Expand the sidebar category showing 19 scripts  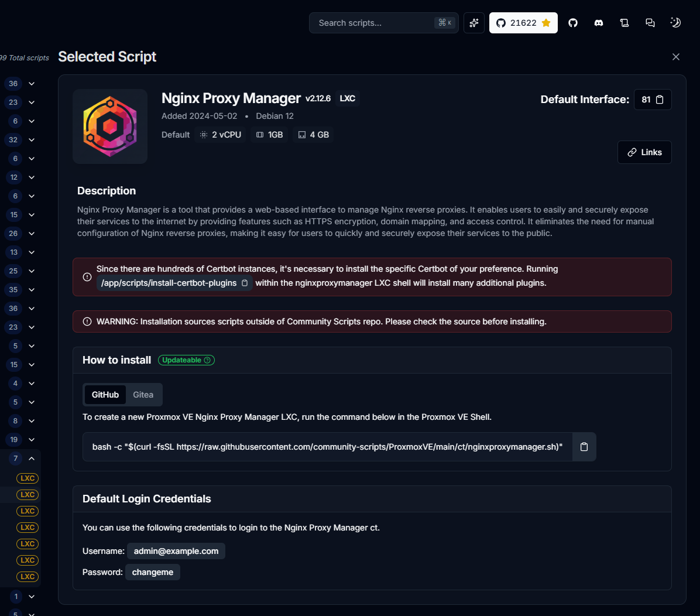(32, 440)
